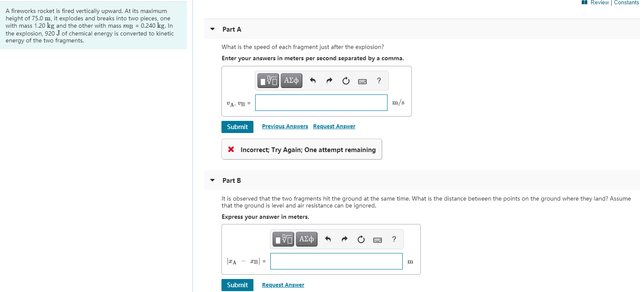Collapse the Part B section

coord(212,180)
